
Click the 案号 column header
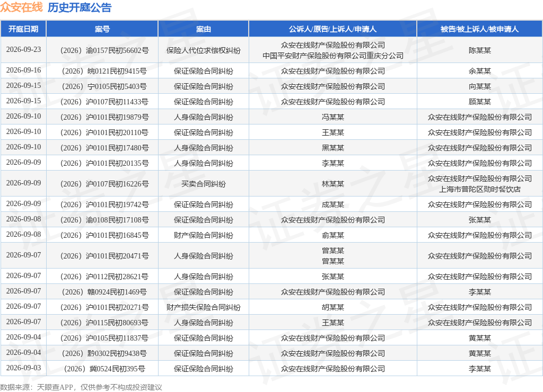click(102, 29)
